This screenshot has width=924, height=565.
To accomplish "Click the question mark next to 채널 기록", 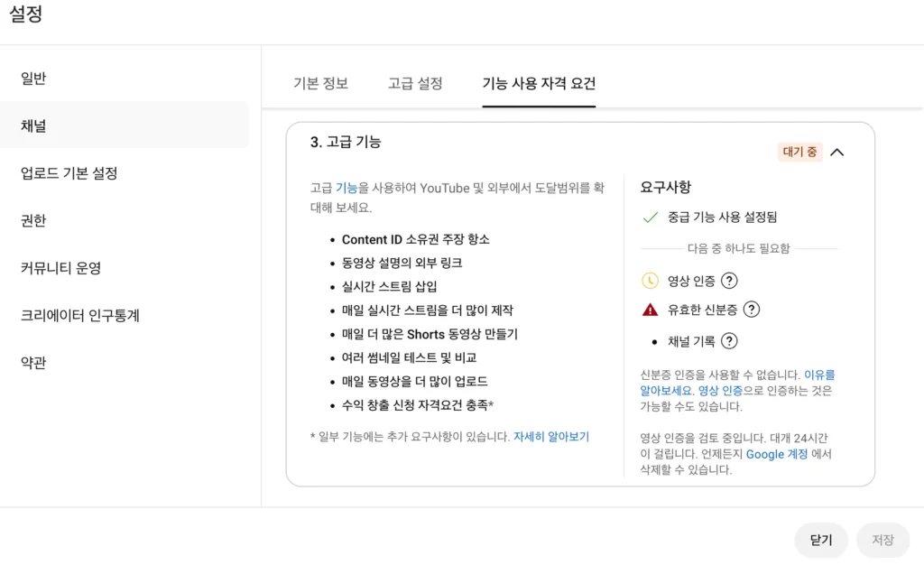I will point(730,341).
